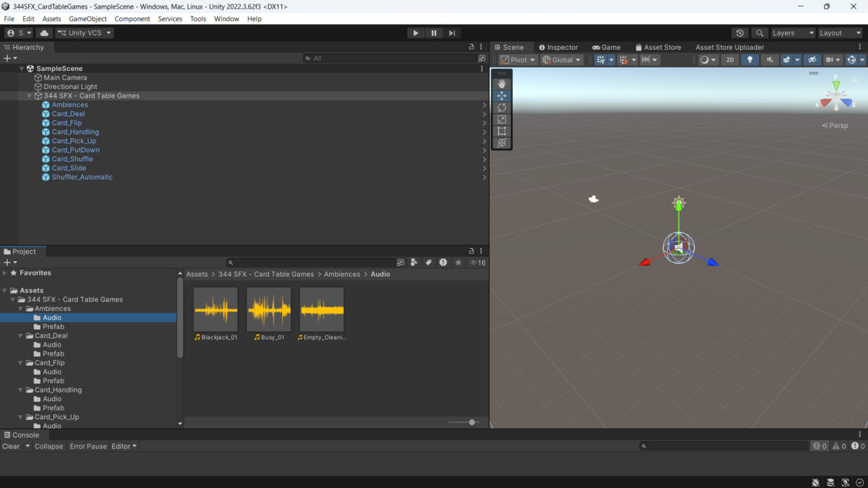Toggle scene effects (skybox, fog)

tap(786, 60)
